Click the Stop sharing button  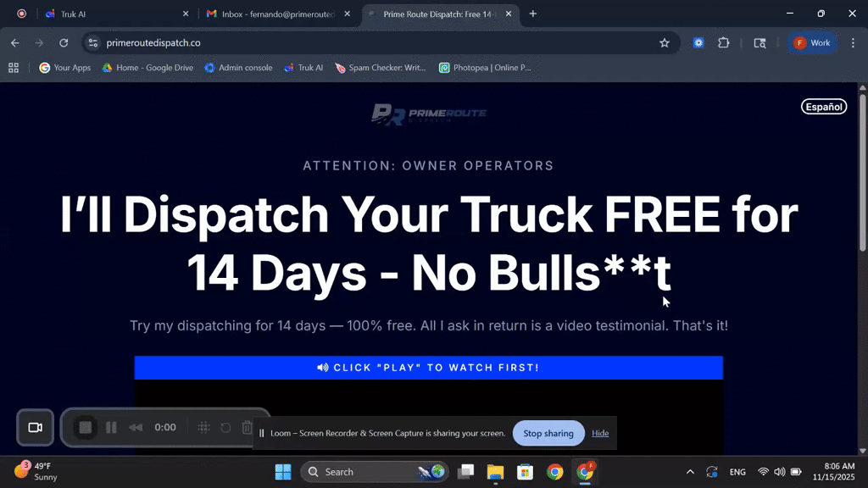pos(548,433)
